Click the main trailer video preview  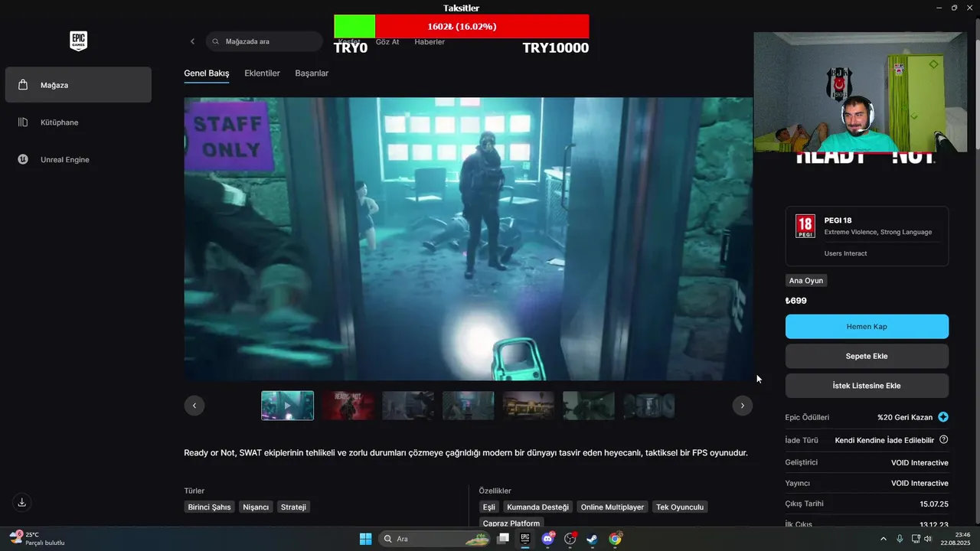[x=469, y=239]
